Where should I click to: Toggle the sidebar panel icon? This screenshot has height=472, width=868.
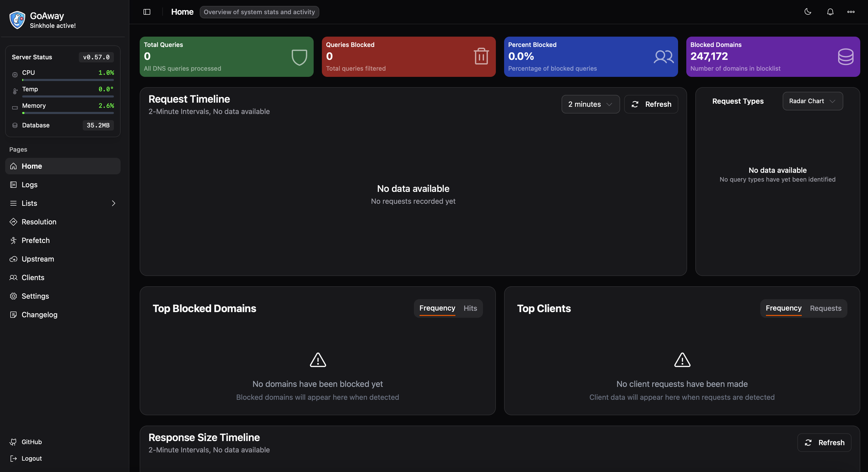147,12
